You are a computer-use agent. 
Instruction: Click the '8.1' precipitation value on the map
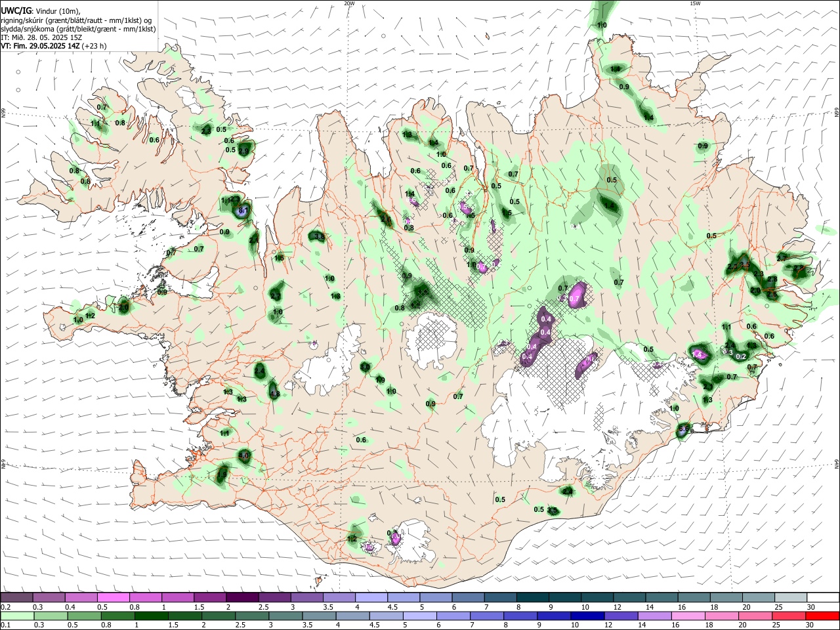(x=242, y=211)
